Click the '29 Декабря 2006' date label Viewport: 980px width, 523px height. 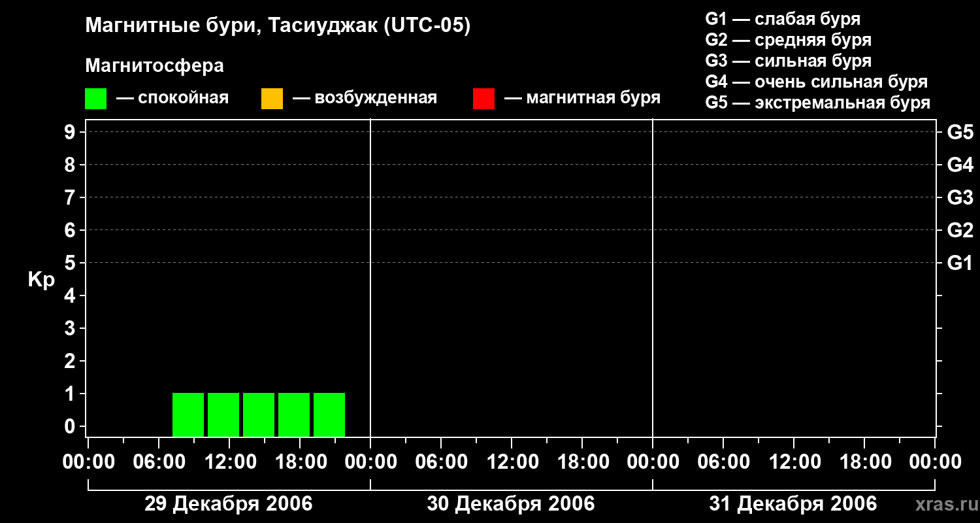pos(229,504)
